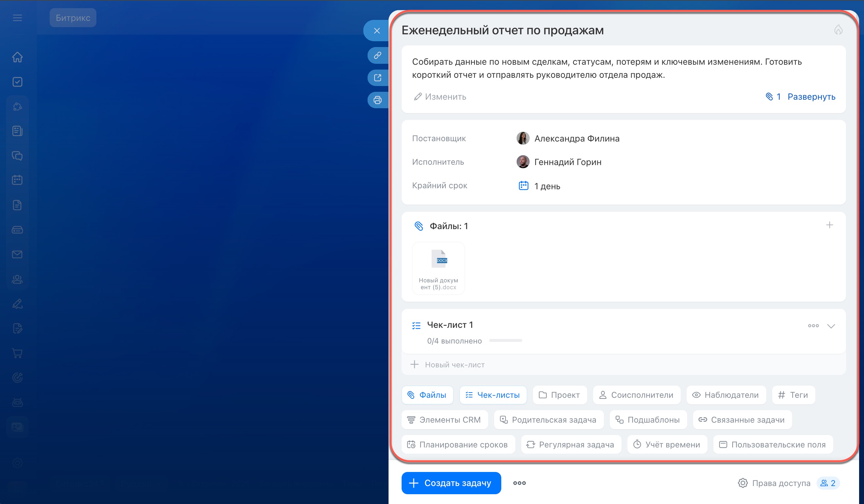Image resolution: width=864 pixels, height=504 pixels.
Task: Open the more options dots near Создать задачу
Action: pyautogui.click(x=519, y=483)
